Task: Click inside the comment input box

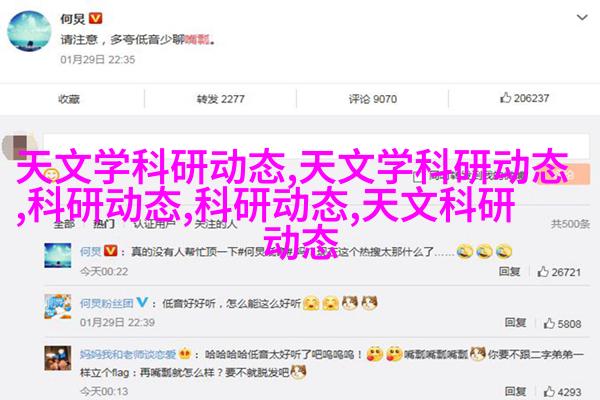Action: click(316, 146)
